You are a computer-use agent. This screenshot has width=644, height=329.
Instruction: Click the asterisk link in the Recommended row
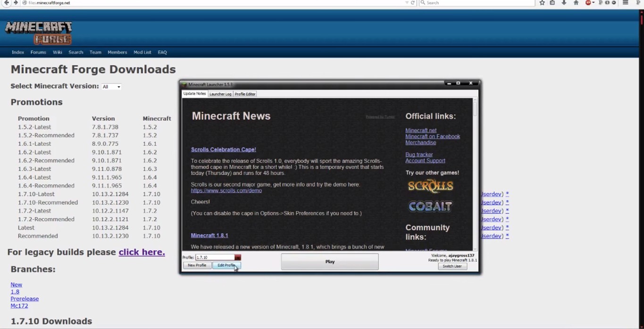[507, 236]
